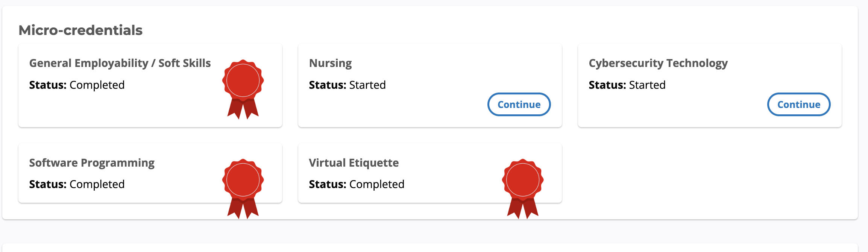Click the Virtual Etiquette title
This screenshot has height=252, width=868.
354,163
